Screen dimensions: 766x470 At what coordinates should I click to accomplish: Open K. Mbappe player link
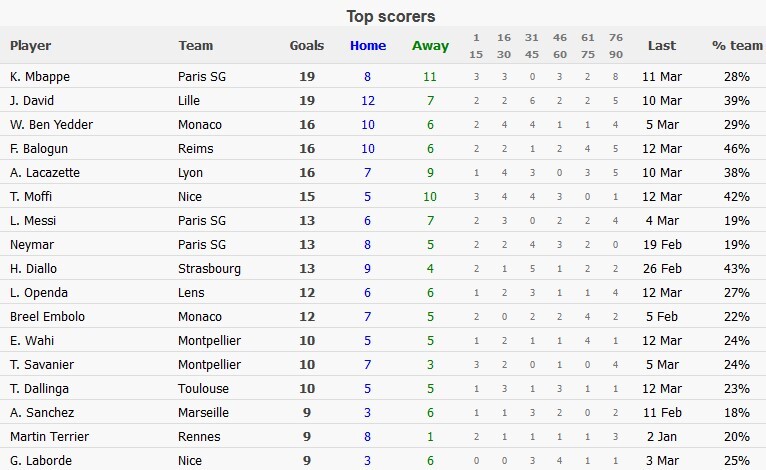coord(40,77)
